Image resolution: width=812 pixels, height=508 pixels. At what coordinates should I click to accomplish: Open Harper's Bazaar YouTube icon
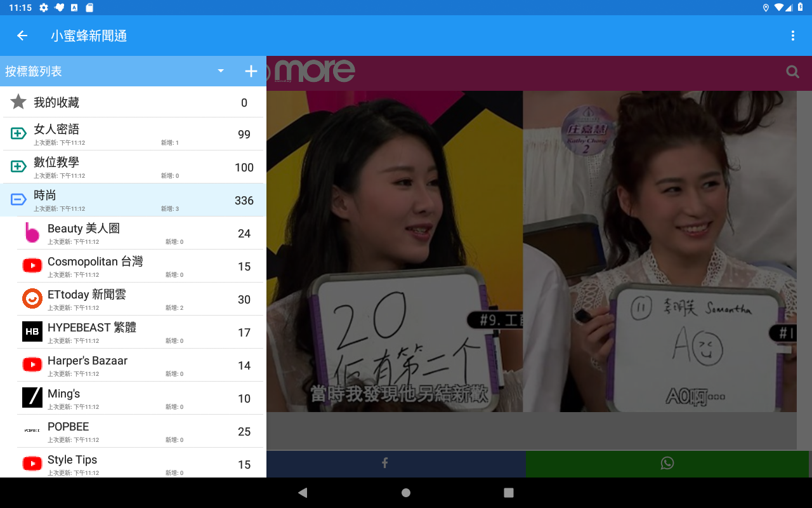(32, 364)
